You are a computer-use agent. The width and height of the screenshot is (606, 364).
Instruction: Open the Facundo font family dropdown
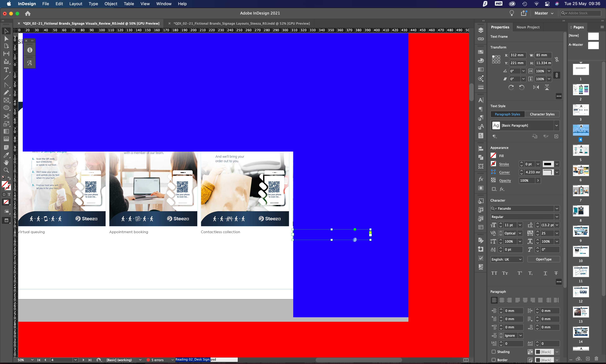tap(557, 209)
